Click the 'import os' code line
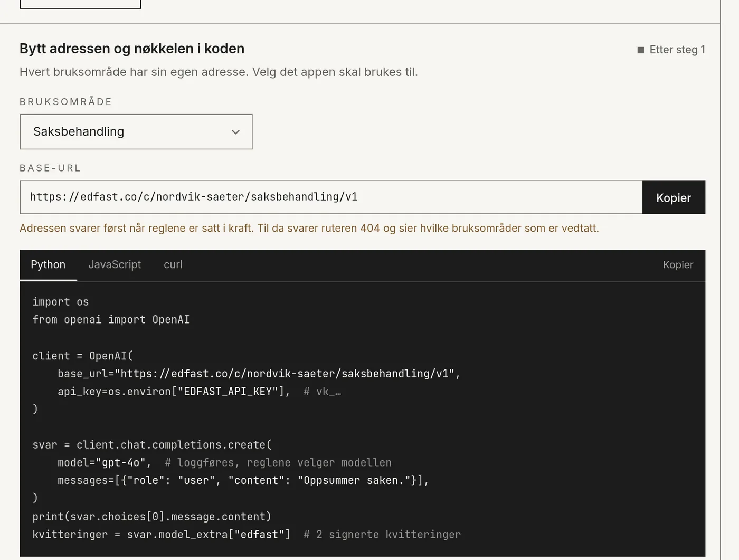Image resolution: width=739 pixels, height=560 pixels. coord(61,302)
